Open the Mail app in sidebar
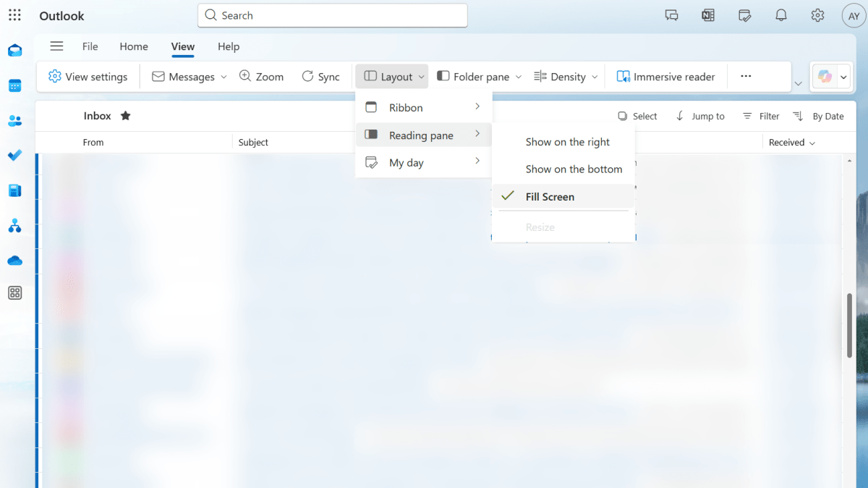Viewport: 868px width, 488px height. click(14, 51)
